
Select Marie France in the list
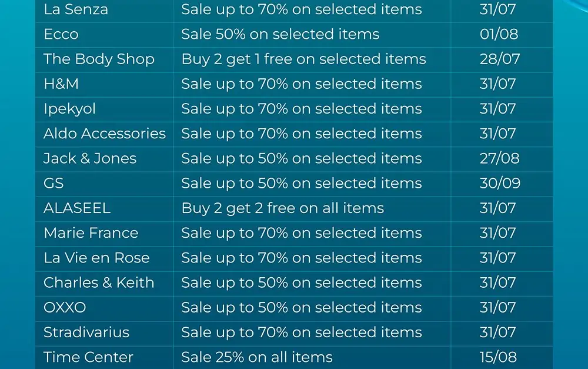[91, 233]
